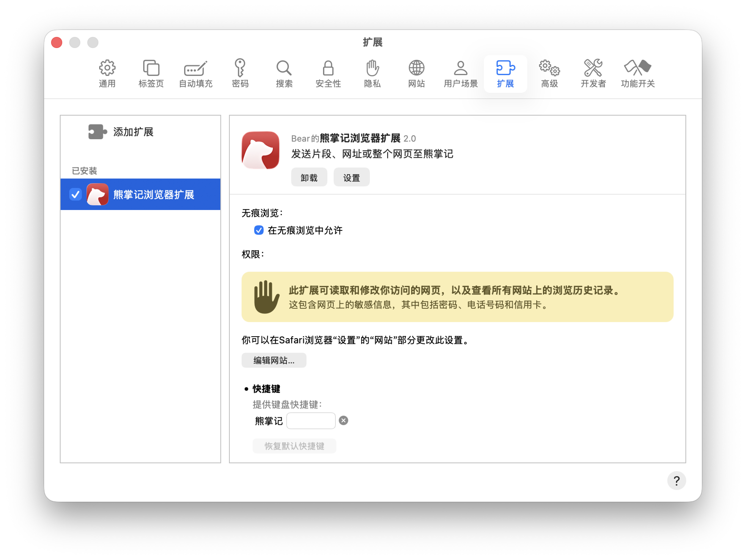Open the 开发者 tools tab

tap(593, 74)
